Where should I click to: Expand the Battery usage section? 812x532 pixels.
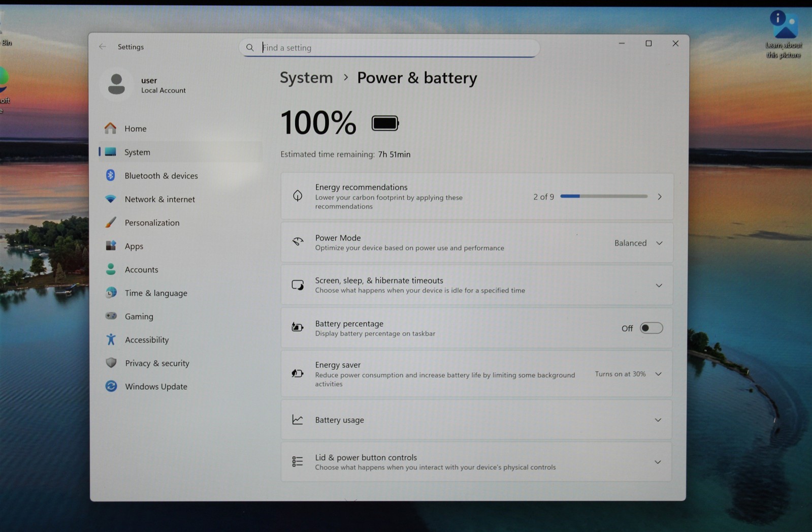[x=476, y=420]
